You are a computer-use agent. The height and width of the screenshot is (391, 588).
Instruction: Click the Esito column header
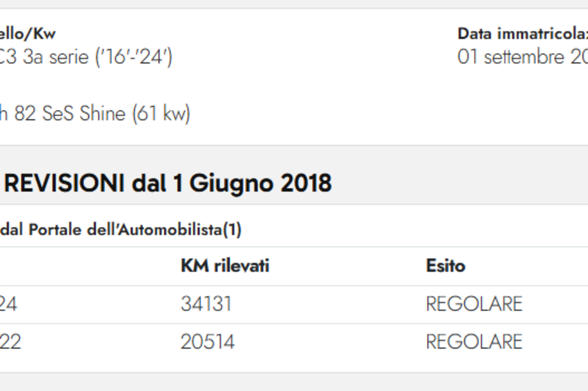[445, 265]
